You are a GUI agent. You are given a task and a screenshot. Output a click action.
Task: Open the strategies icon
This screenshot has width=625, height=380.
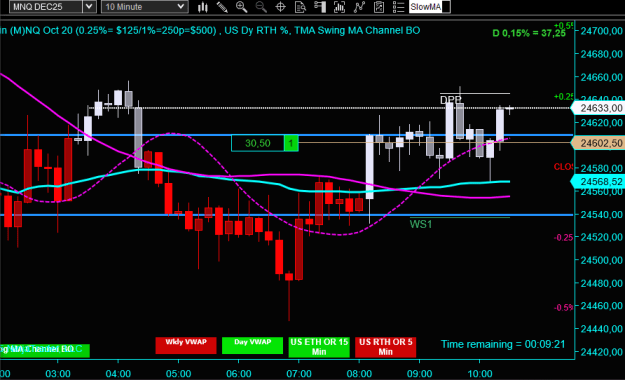click(x=359, y=7)
